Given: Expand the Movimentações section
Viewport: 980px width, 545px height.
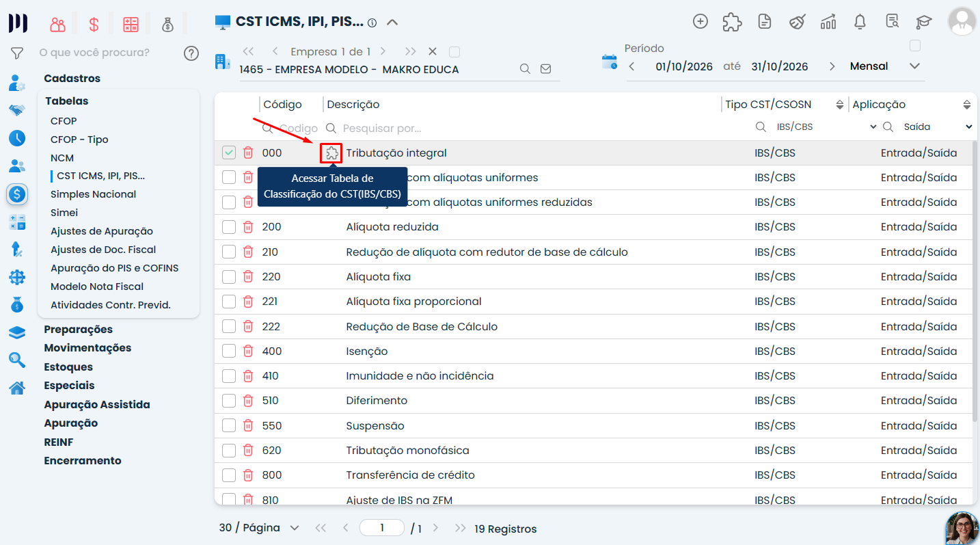Looking at the screenshot, I should 87,348.
